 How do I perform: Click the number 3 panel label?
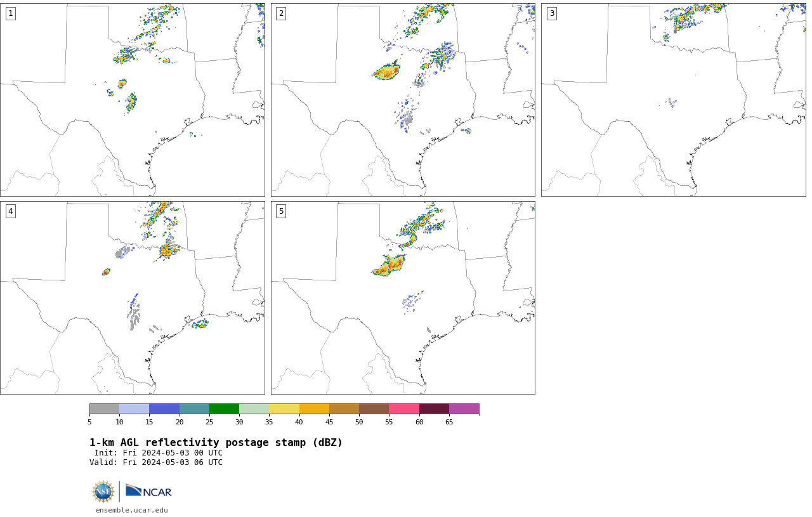552,13
